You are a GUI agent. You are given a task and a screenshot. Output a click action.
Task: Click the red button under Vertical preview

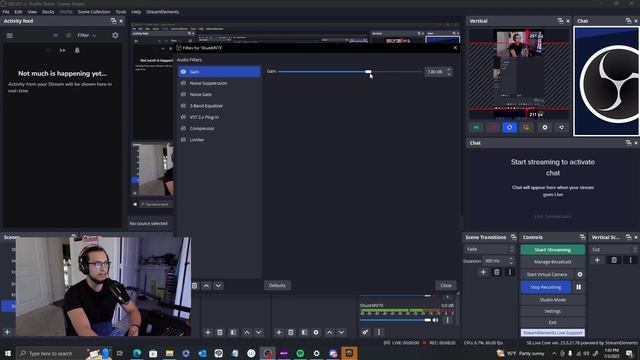pos(493,127)
